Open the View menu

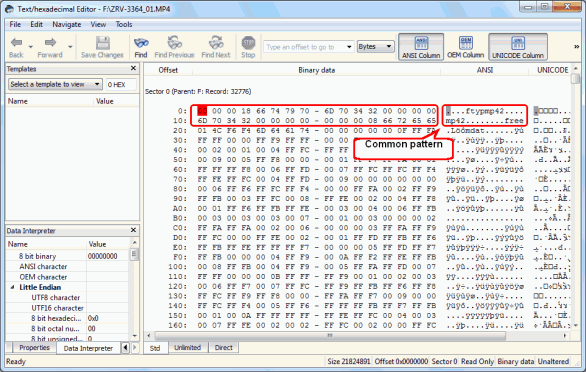click(98, 24)
